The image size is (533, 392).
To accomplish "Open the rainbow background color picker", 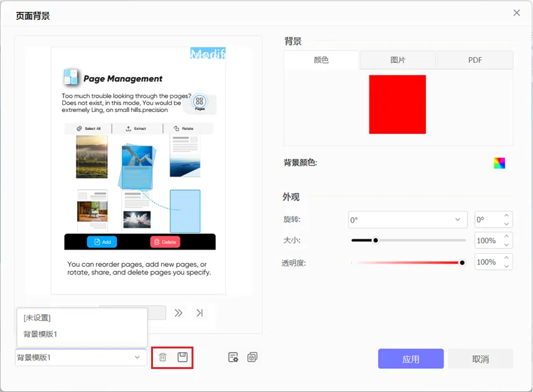I will pos(499,163).
